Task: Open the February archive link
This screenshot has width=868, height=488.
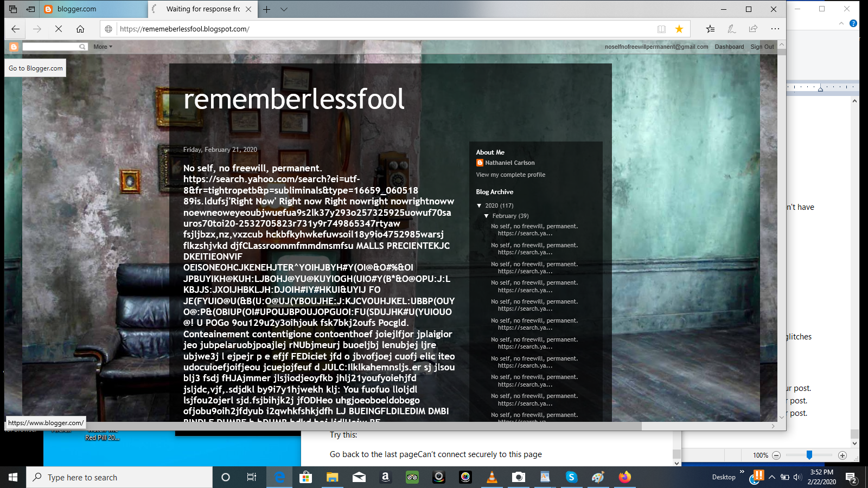Action: (x=504, y=216)
